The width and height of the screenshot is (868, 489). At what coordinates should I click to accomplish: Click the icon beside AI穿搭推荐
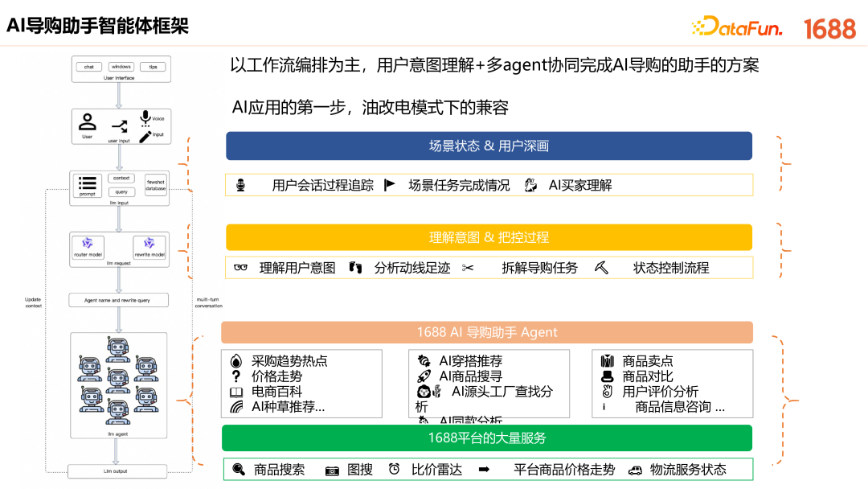424,361
